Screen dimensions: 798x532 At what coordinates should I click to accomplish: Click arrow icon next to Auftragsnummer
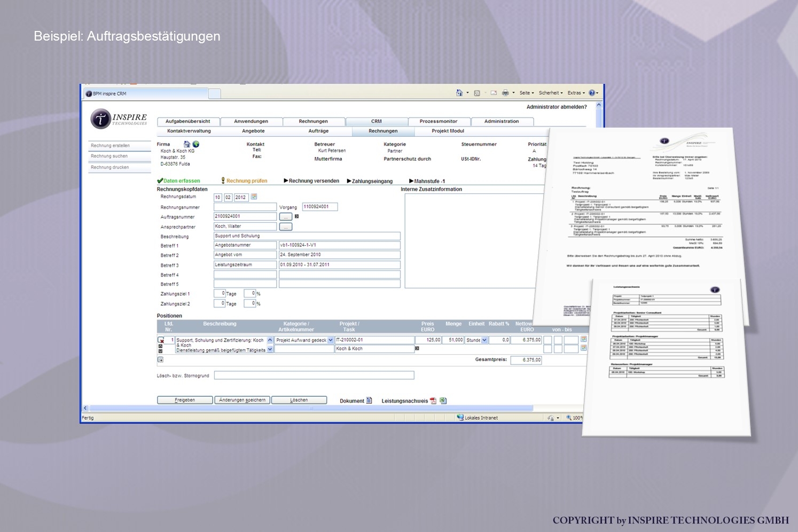tap(297, 216)
